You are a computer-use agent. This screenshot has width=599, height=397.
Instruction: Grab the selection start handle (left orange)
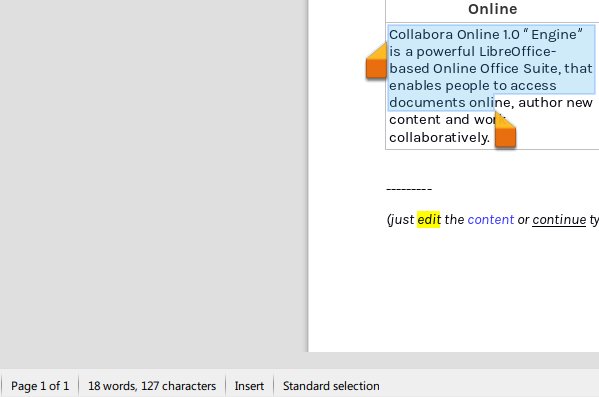(376, 61)
